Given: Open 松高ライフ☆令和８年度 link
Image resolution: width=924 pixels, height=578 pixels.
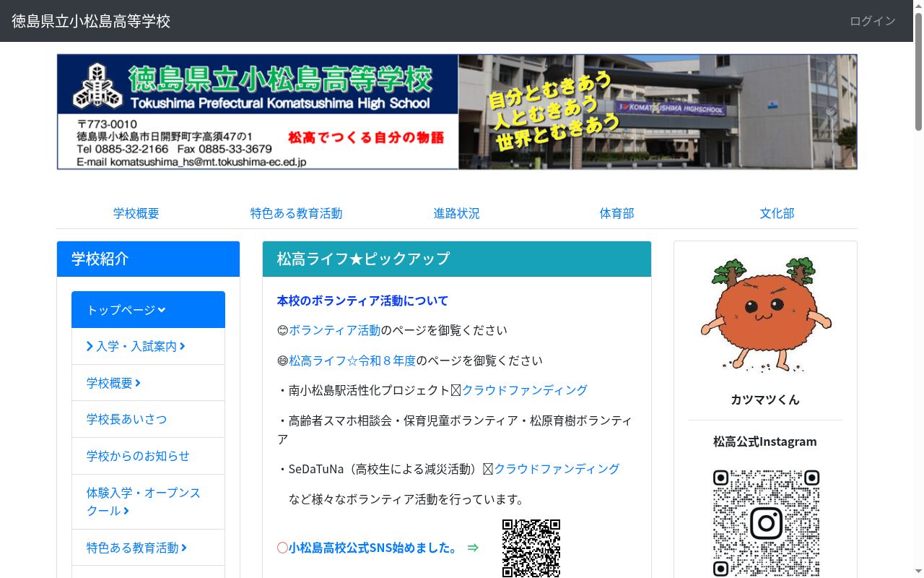Looking at the screenshot, I should [x=352, y=361].
